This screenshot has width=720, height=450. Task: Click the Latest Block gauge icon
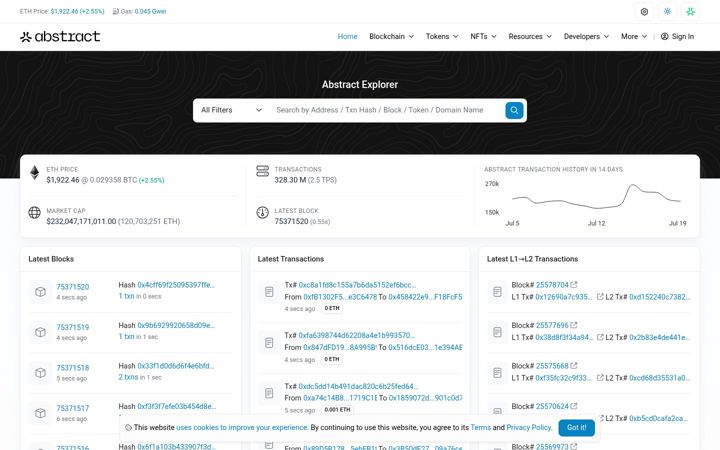tap(262, 212)
